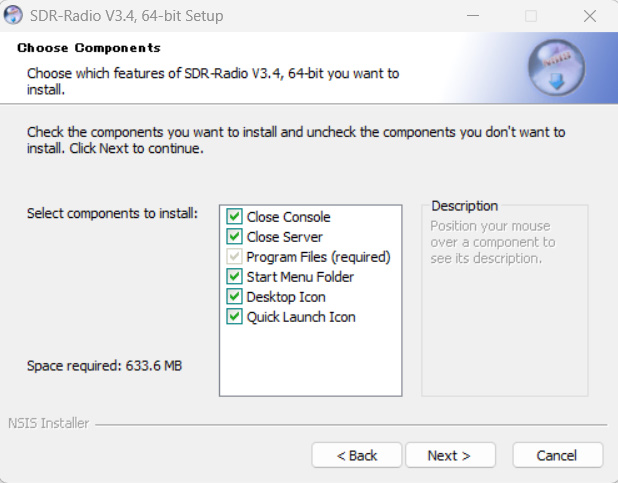Click the greyed Program Files (required) checkbox

pyautogui.click(x=234, y=257)
